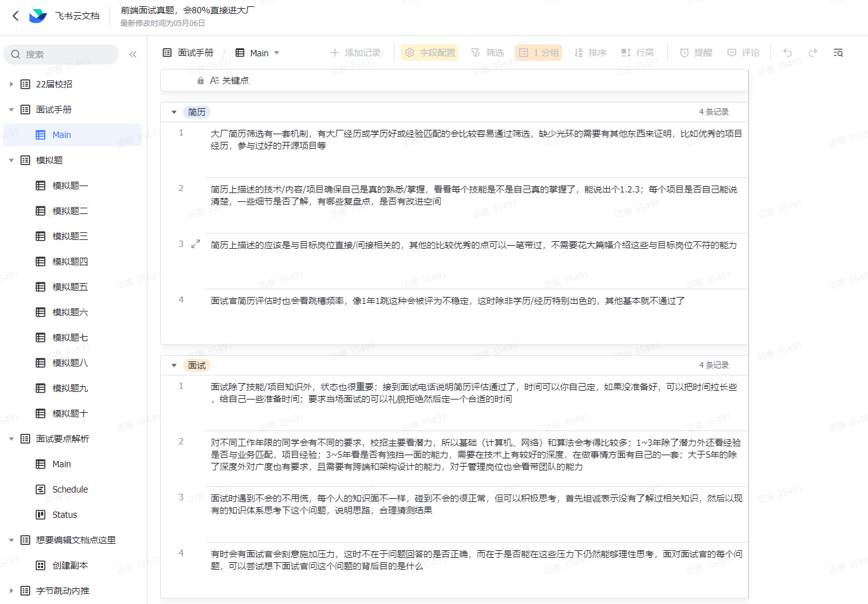Click the 简历 group tag
The image size is (868, 604).
pyautogui.click(x=197, y=112)
